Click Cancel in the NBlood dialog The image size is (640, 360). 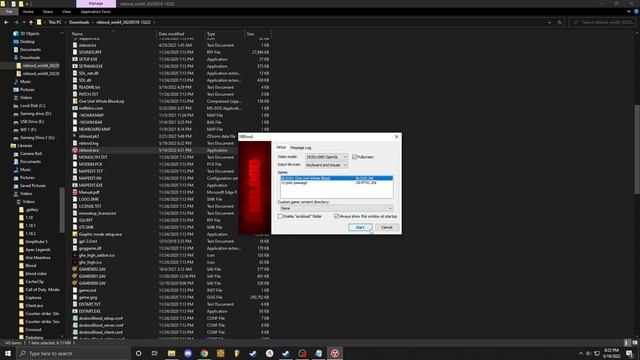click(x=387, y=227)
